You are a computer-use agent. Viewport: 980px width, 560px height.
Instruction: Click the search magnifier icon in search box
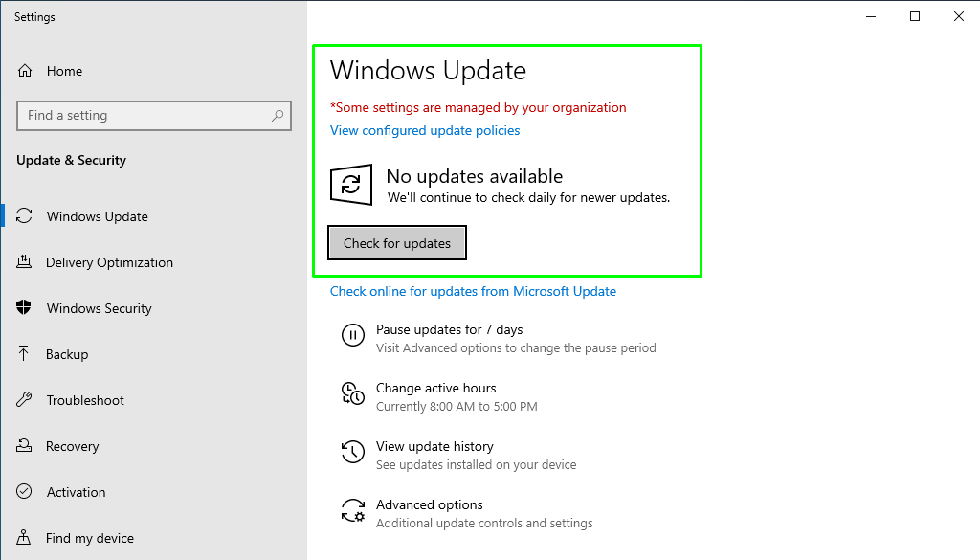click(x=278, y=116)
